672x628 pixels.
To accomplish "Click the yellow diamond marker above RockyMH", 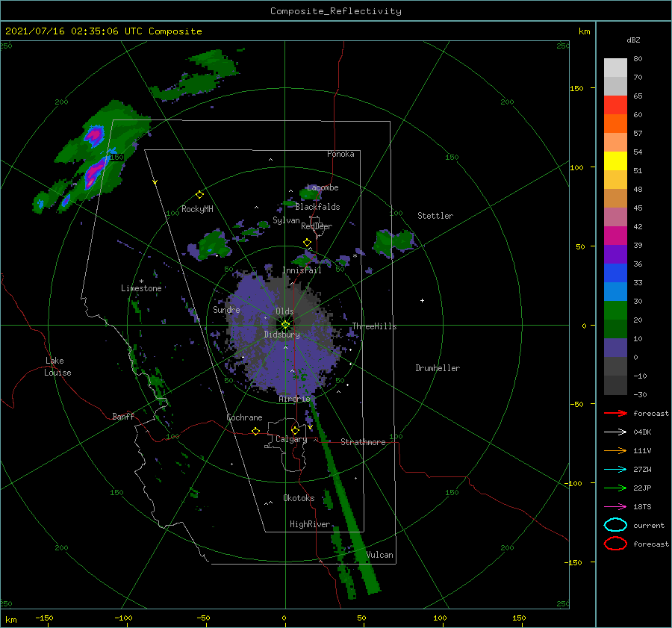I will 199,195.
